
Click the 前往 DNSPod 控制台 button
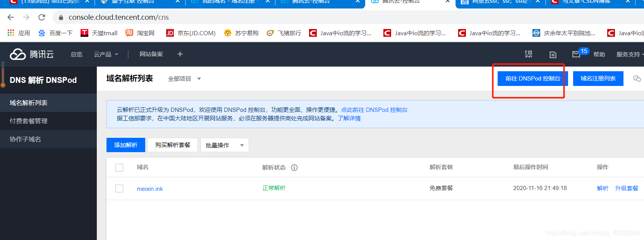pos(533,79)
